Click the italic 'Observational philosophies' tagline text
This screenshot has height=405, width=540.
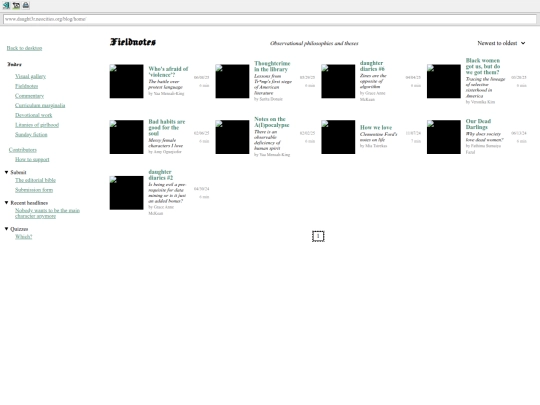[314, 43]
